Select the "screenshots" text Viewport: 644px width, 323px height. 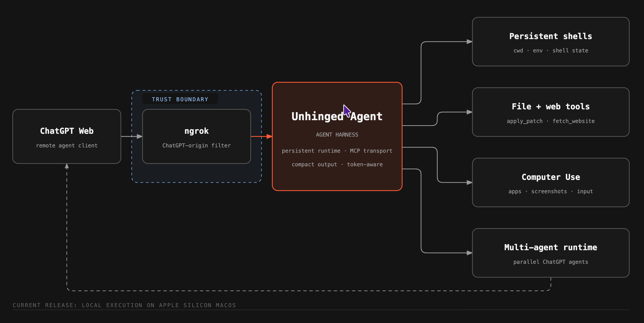[x=549, y=191]
